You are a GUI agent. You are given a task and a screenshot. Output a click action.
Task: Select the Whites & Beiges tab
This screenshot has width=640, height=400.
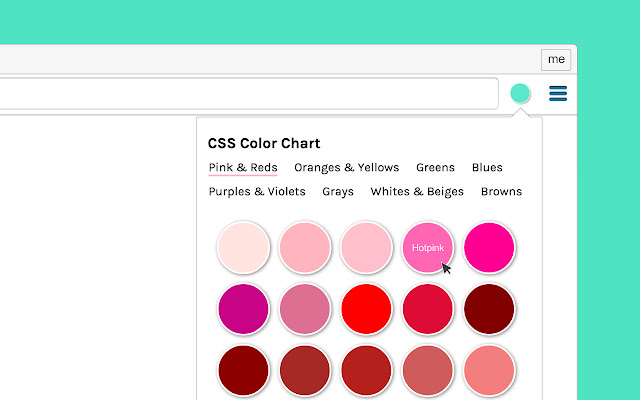click(417, 192)
